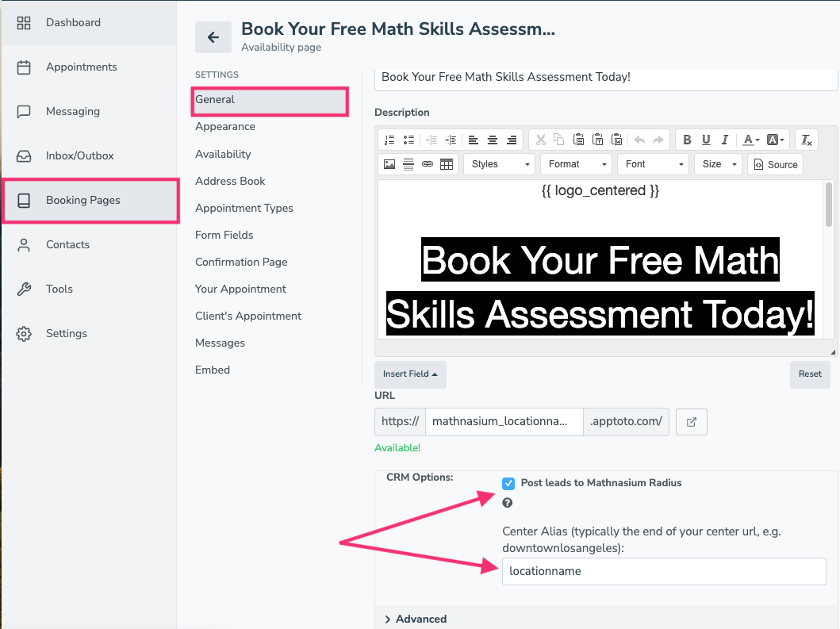Image resolution: width=840 pixels, height=629 pixels.
Task: Open the booking URL in new tab
Action: click(692, 422)
